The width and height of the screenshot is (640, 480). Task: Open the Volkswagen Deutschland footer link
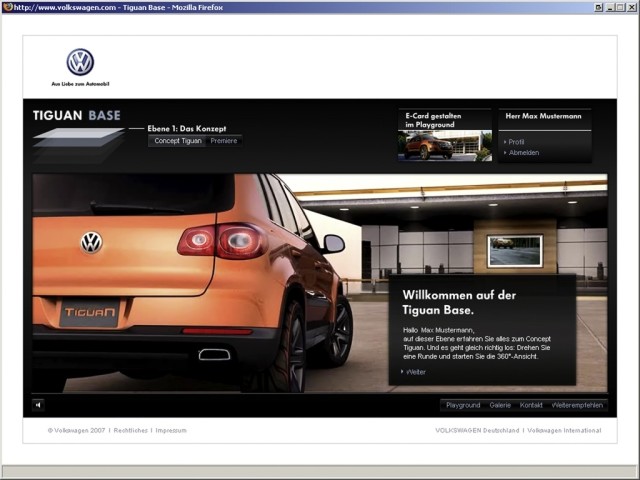(477, 430)
